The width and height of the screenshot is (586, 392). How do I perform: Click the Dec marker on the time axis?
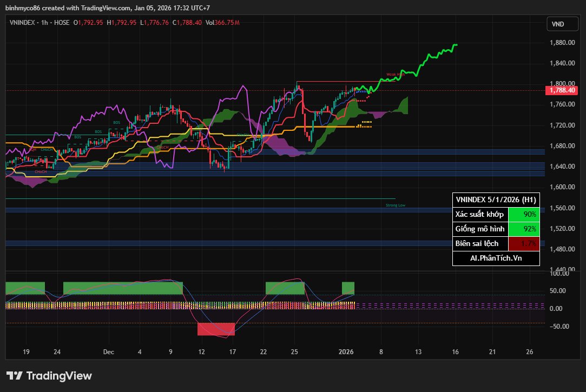pos(109,352)
